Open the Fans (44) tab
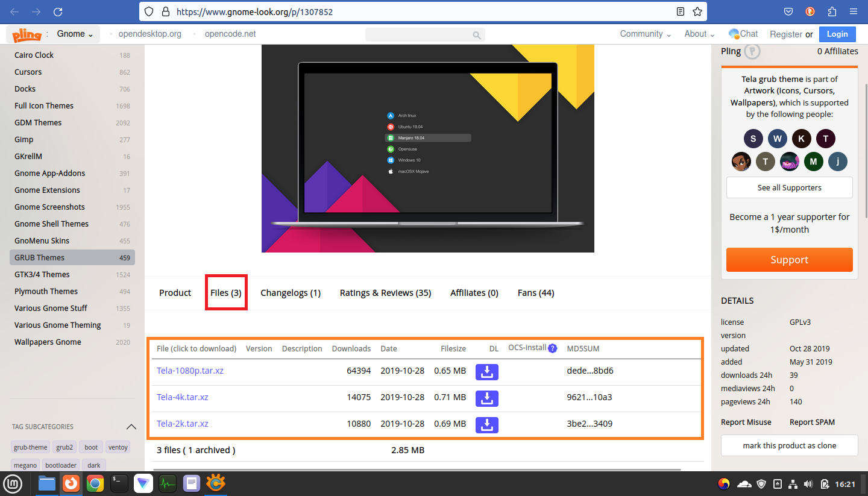This screenshot has width=868, height=496. point(536,293)
